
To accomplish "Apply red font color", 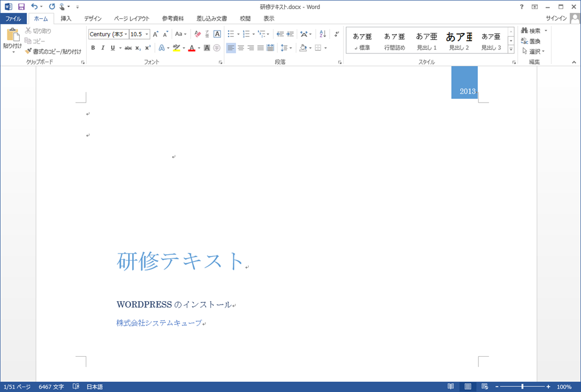I will pos(192,48).
